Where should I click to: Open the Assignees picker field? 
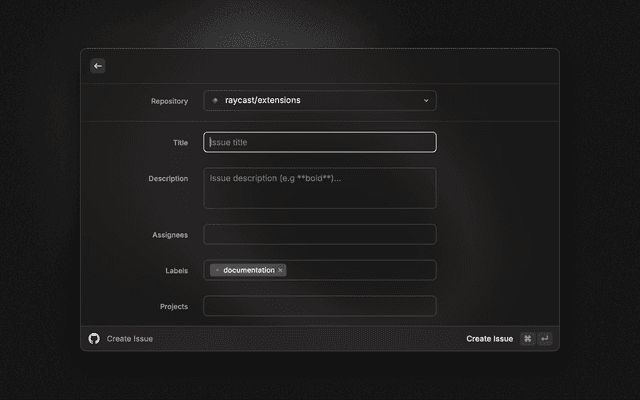pyautogui.click(x=319, y=235)
